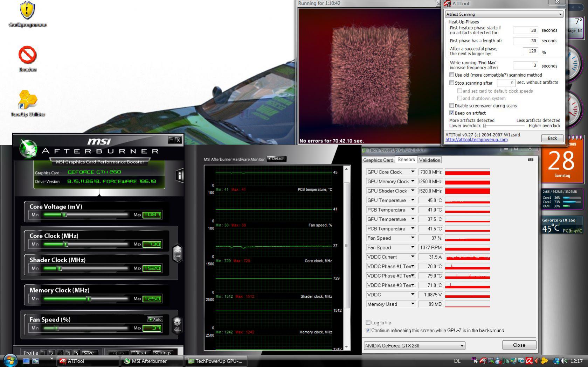The image size is (588, 367).
Task: Open the network status tray icon
Action: pos(556,361)
